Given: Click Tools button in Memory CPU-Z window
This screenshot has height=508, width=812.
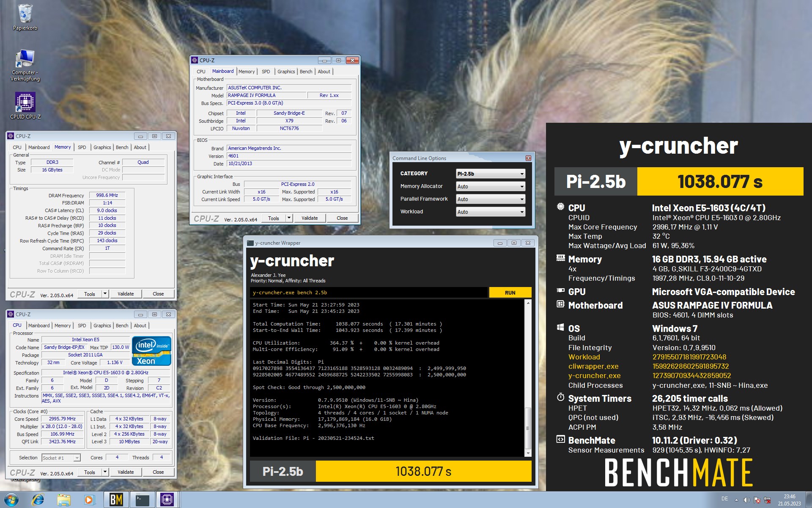Looking at the screenshot, I should [90, 293].
